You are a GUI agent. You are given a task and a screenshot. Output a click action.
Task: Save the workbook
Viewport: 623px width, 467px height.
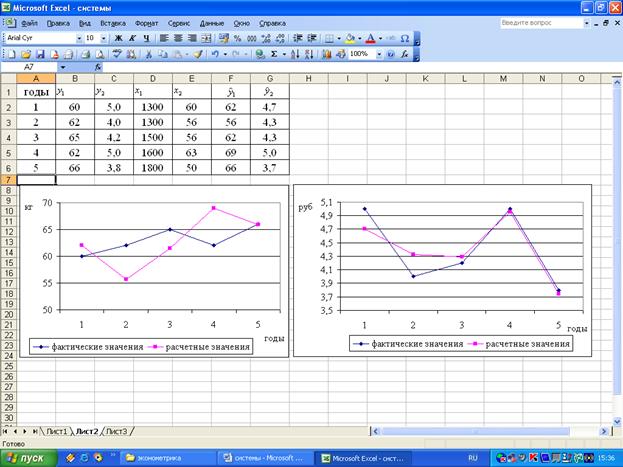(x=40, y=54)
